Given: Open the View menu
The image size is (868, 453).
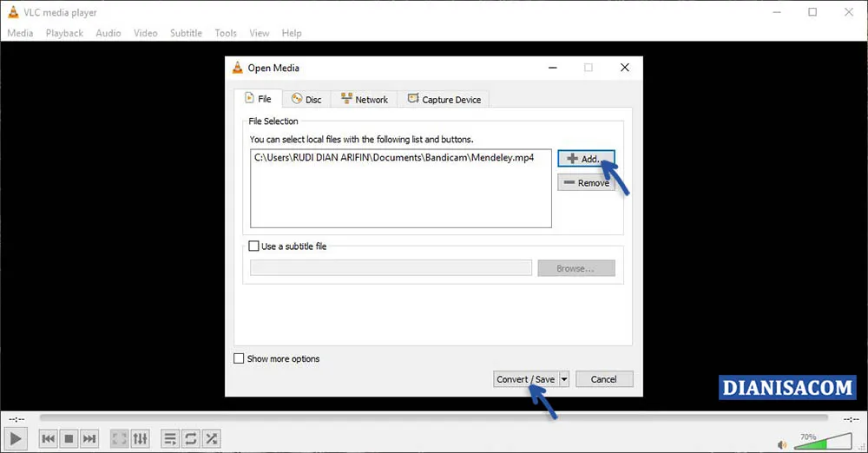Looking at the screenshot, I should 259,33.
